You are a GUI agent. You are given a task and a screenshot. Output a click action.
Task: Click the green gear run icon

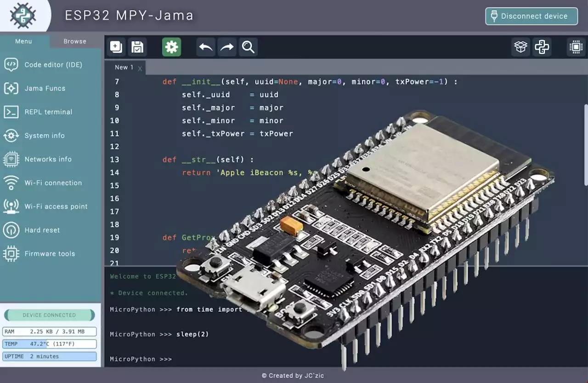[171, 47]
